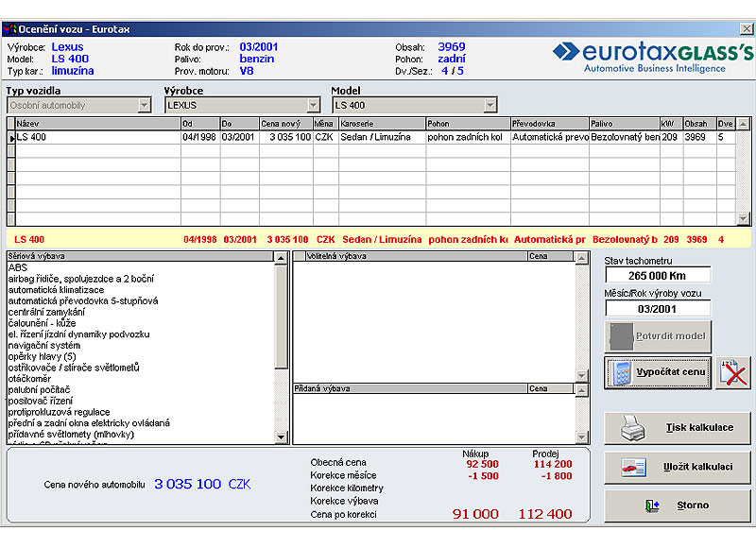Click the Pohon column header

[468, 124]
